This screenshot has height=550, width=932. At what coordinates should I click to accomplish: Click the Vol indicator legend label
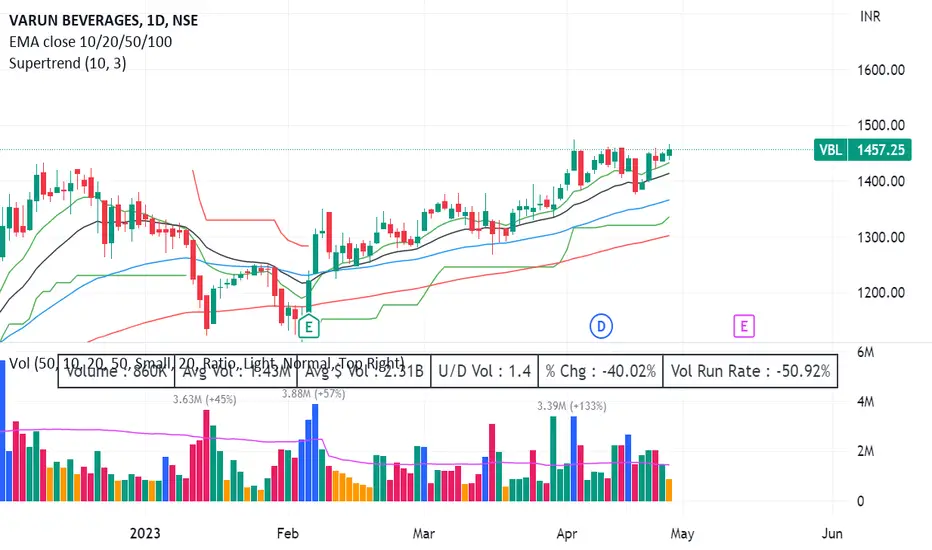[x=206, y=363]
